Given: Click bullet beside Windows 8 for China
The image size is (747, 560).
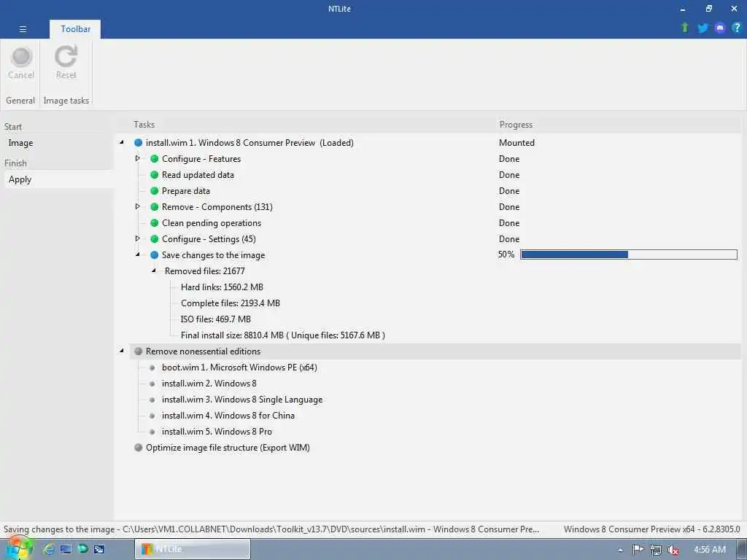Looking at the screenshot, I should click(152, 416).
